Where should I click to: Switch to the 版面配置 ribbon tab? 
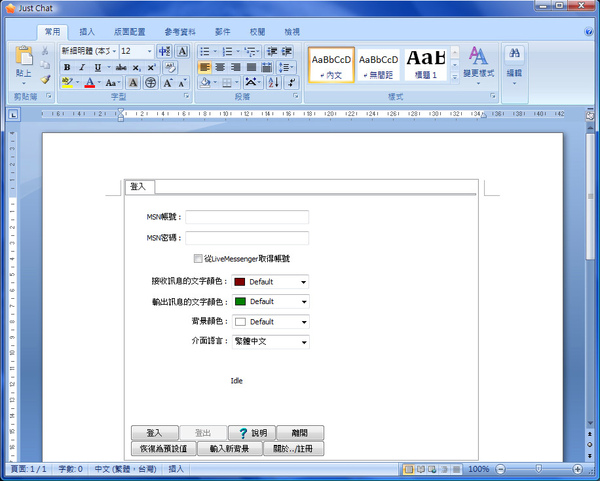[130, 32]
